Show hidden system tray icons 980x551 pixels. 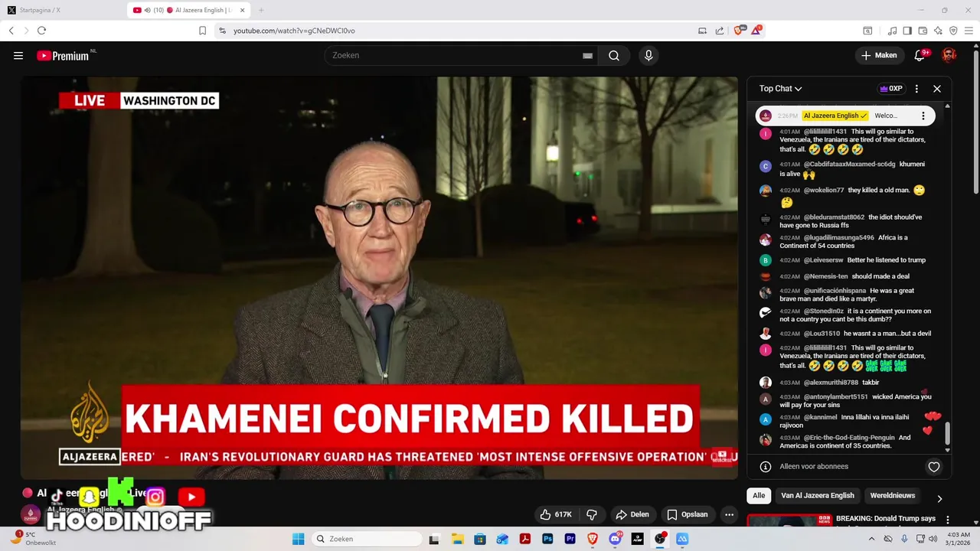click(x=871, y=539)
